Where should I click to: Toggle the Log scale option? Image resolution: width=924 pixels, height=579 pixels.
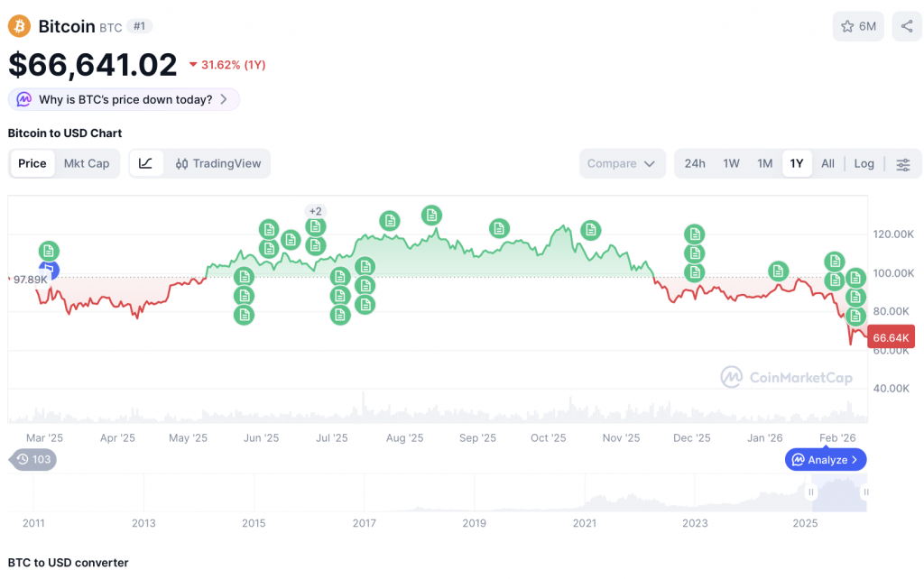pos(864,163)
